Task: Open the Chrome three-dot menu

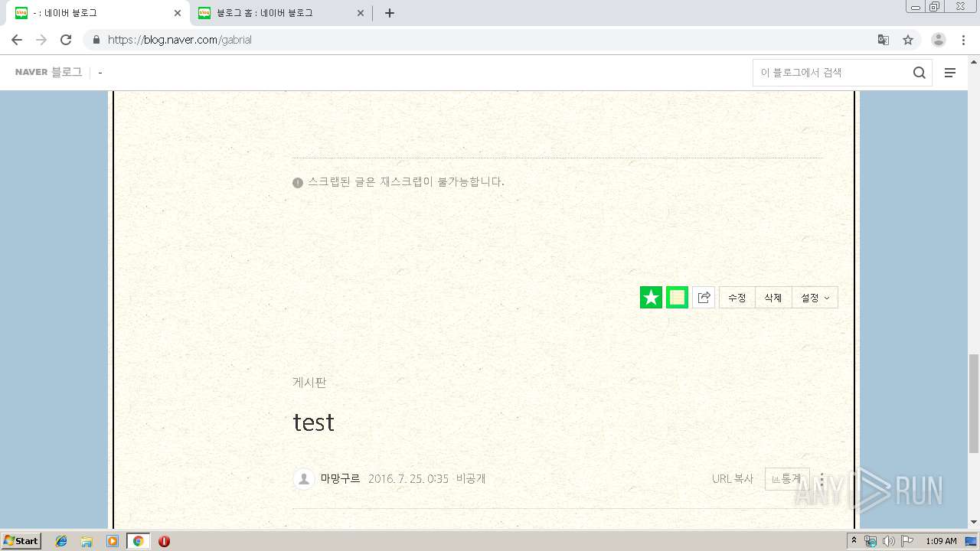Action: point(963,40)
